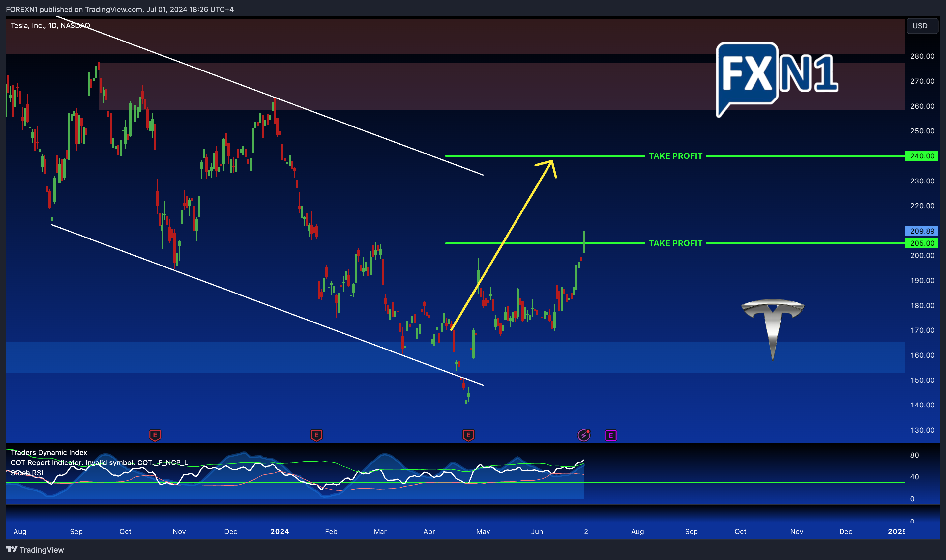
Task: Click the Tesla, Inc., 1D, NASDAQ title
Action: (50, 25)
